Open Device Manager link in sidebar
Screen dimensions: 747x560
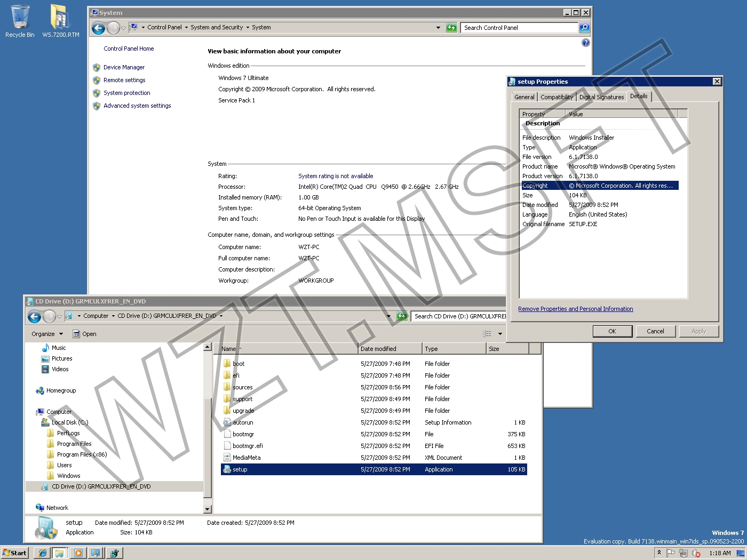[x=124, y=67]
